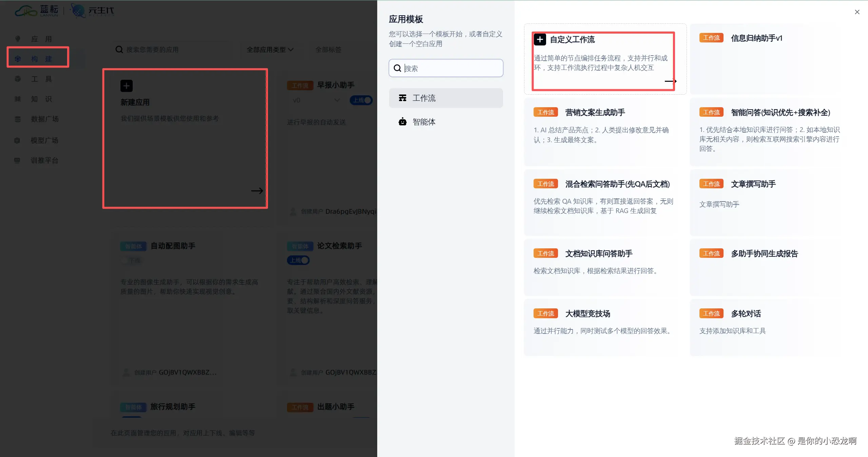Image resolution: width=868 pixels, height=457 pixels.
Task: Open the 全部应用类型 dropdown
Action: click(x=270, y=50)
